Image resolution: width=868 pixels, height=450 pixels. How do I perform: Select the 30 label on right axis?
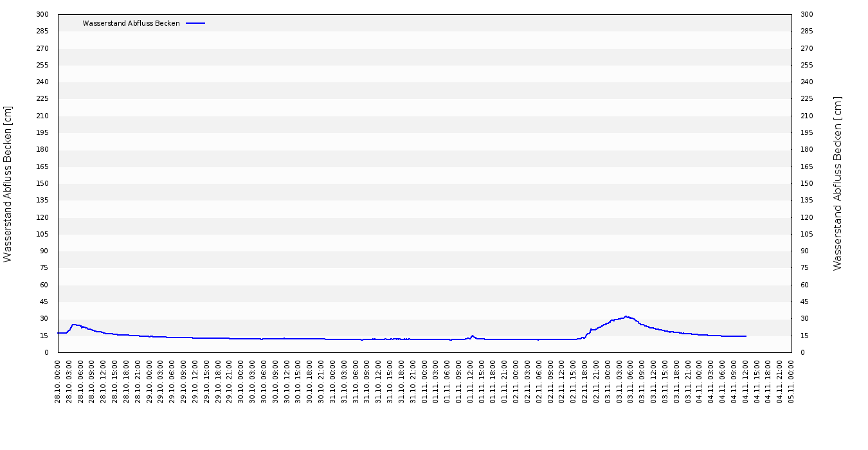click(x=804, y=319)
